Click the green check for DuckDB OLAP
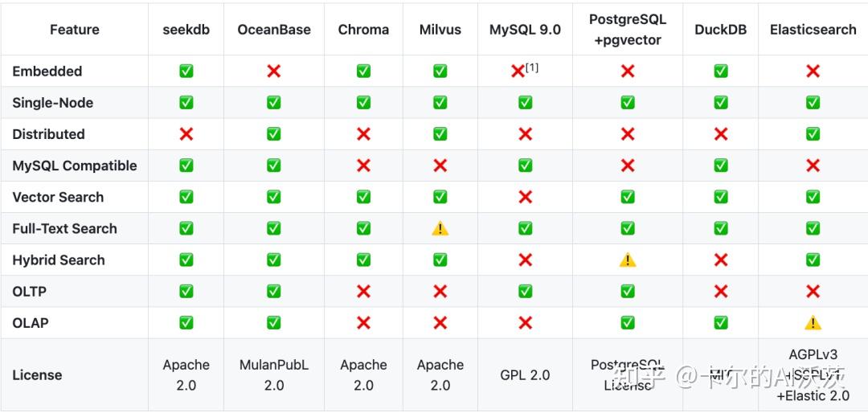 [721, 323]
